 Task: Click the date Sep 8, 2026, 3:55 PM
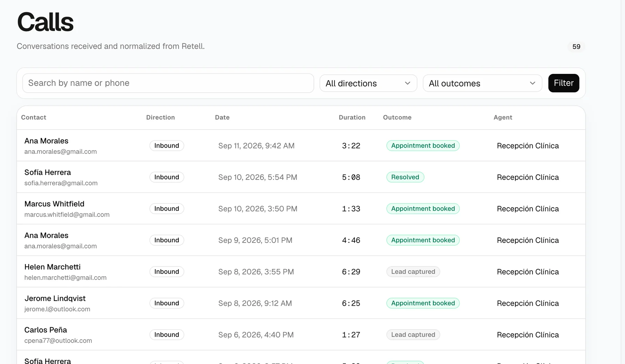[x=256, y=272]
